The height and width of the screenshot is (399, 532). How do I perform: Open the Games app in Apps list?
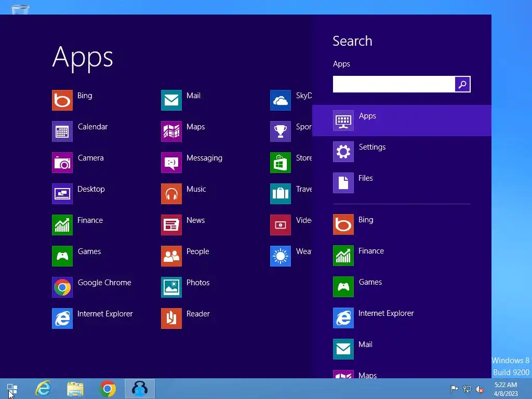tap(62, 256)
